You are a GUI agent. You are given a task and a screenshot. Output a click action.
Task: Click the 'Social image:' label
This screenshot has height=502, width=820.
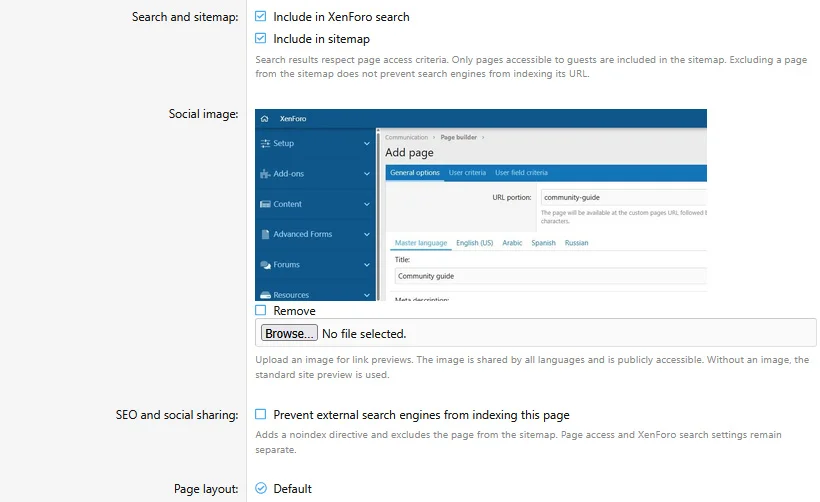pos(203,114)
